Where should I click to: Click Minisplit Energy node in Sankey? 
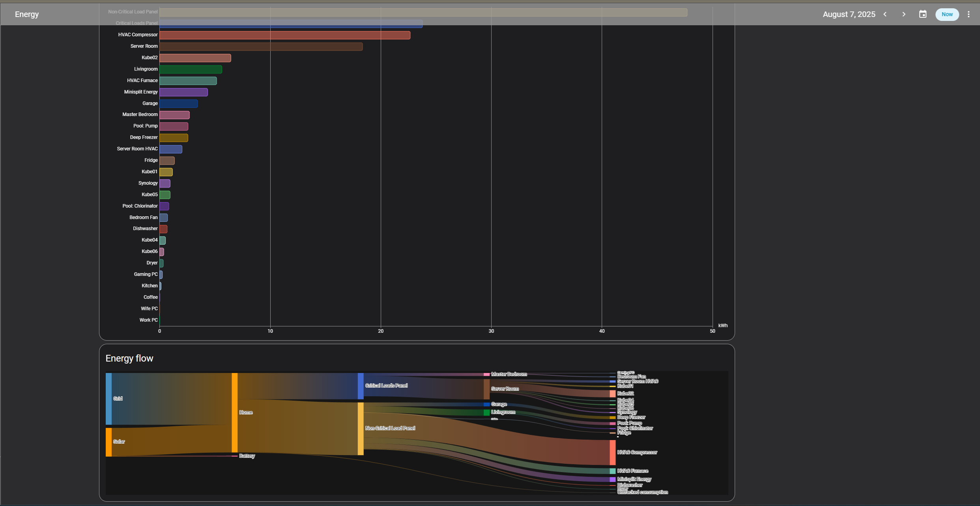click(612, 479)
